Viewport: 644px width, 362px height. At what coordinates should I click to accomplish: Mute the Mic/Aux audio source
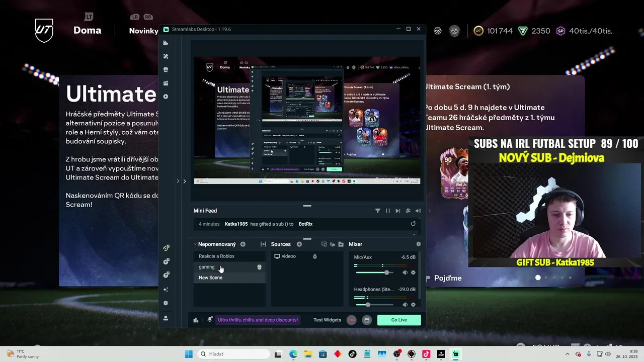(405, 273)
